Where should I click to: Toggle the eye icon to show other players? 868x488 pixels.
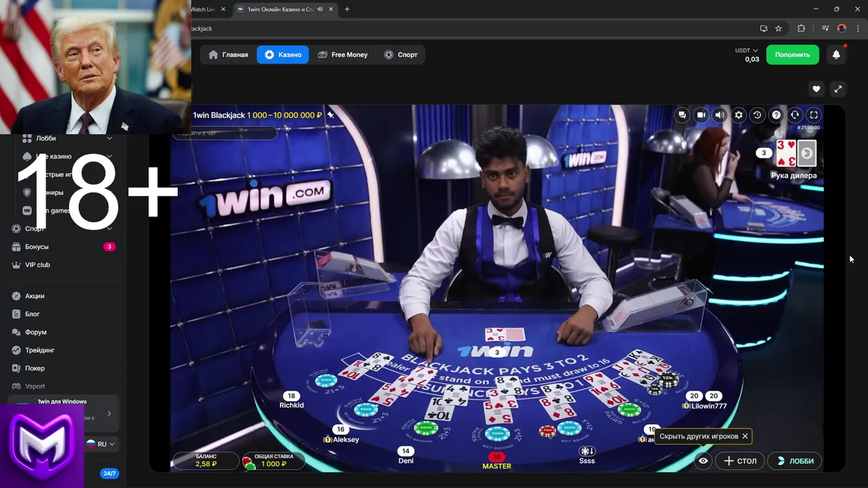pos(703,461)
